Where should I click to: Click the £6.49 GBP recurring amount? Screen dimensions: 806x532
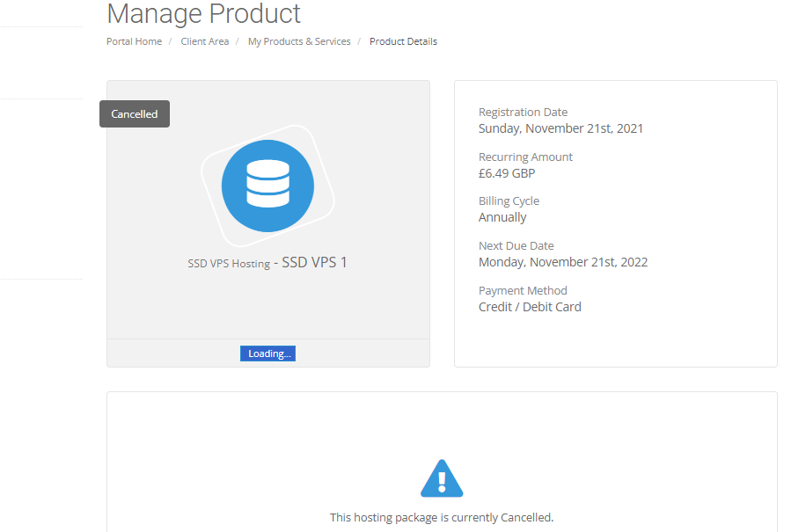(507, 173)
